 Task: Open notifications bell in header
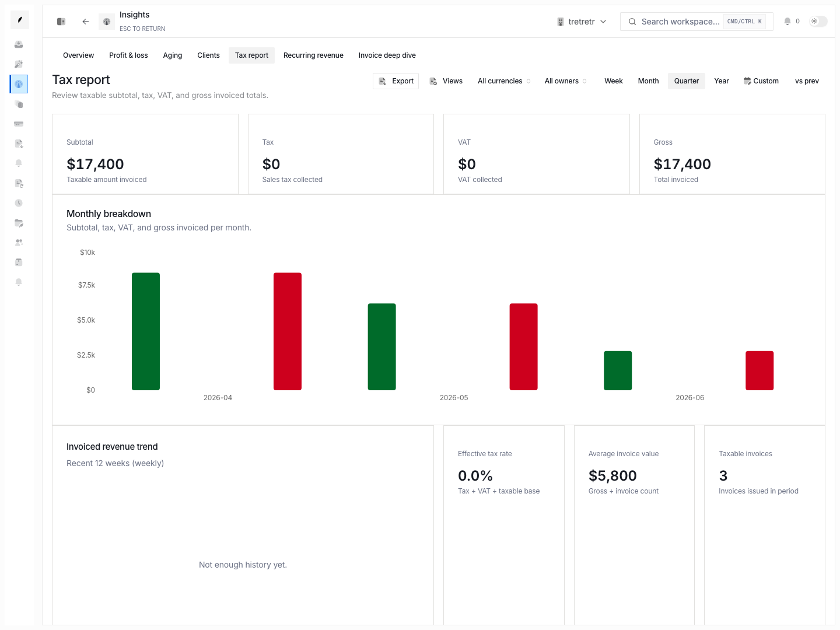click(x=787, y=22)
